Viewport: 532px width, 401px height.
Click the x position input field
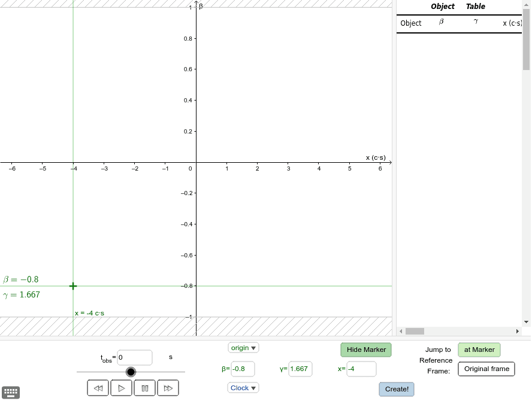click(x=361, y=369)
